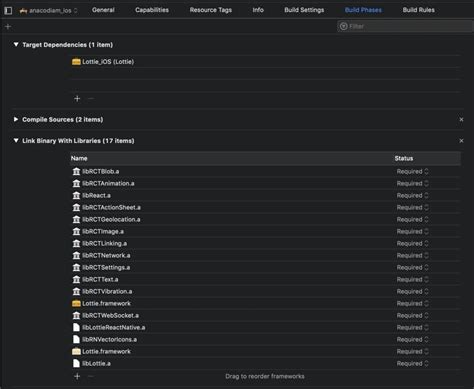Viewport: 474px width, 389px height.
Task: Click the filter options icon in search field
Action: 344,26
